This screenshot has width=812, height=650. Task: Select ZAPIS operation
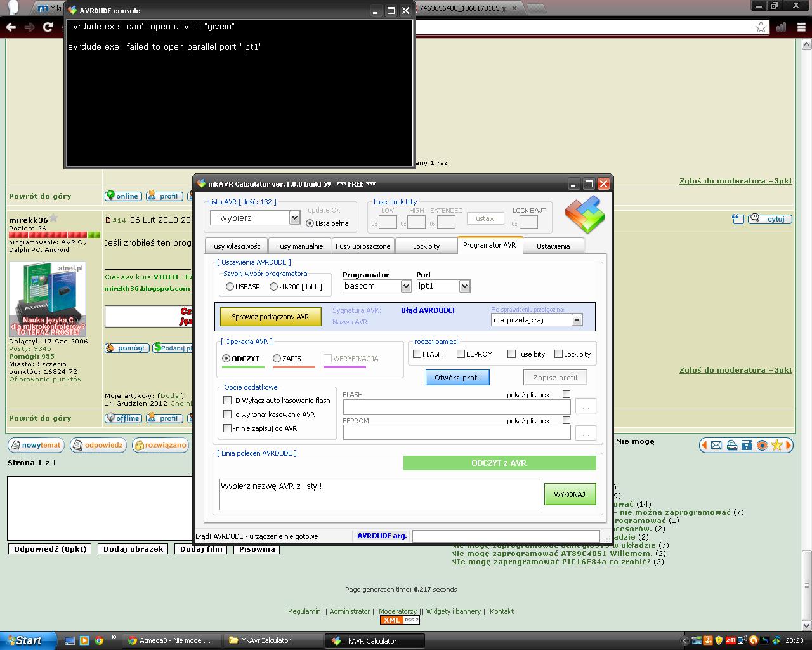point(277,359)
